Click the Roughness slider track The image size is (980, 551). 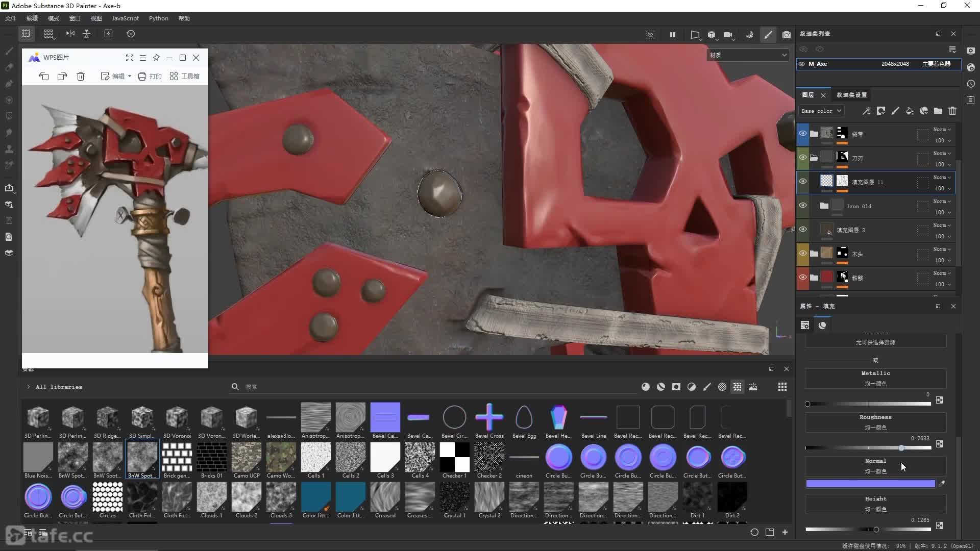click(868, 448)
